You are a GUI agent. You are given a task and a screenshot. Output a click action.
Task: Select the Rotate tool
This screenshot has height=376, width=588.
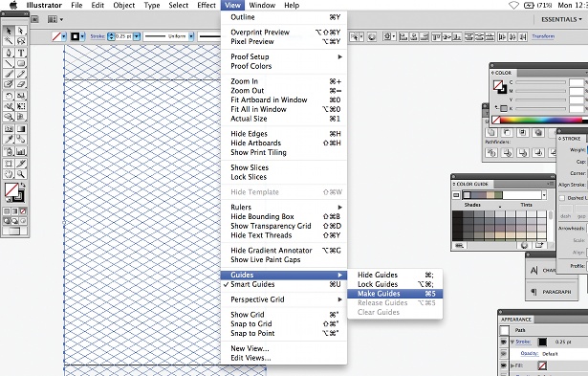[x=9, y=96]
